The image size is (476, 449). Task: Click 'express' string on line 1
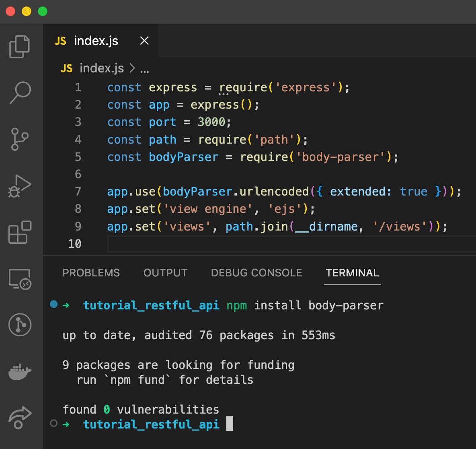click(306, 87)
